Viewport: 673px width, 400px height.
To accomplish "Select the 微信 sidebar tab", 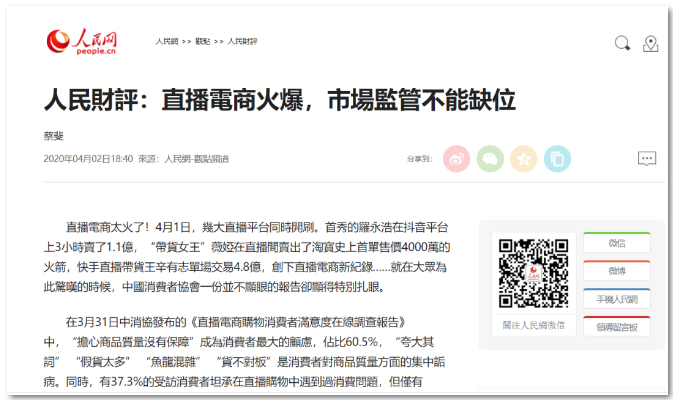I will (616, 243).
